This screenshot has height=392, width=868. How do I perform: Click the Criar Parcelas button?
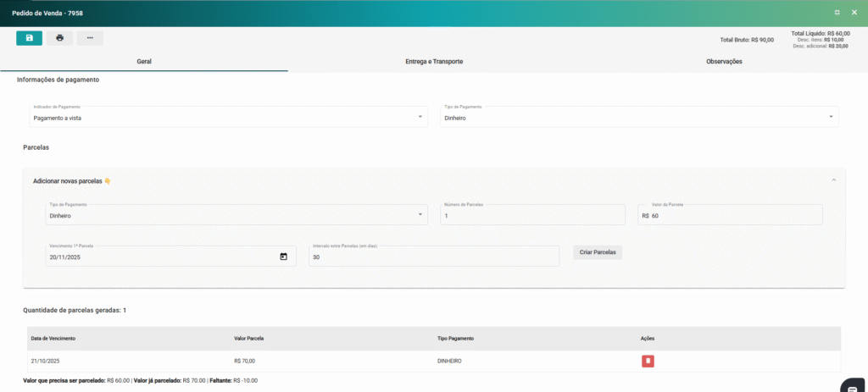pyautogui.click(x=598, y=252)
